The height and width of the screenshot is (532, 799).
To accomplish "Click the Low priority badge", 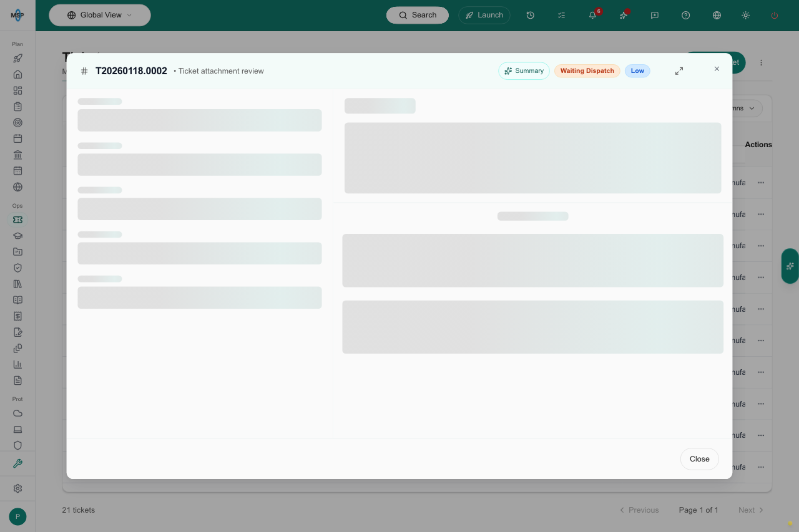I will (x=637, y=71).
